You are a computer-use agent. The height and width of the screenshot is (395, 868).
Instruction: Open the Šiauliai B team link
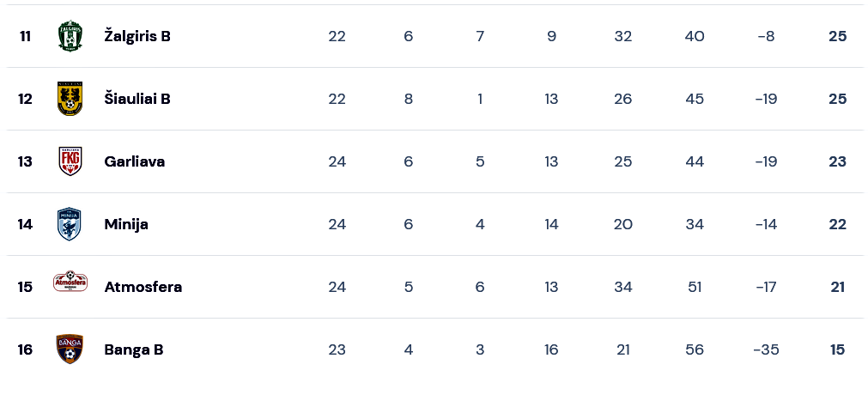(x=137, y=99)
